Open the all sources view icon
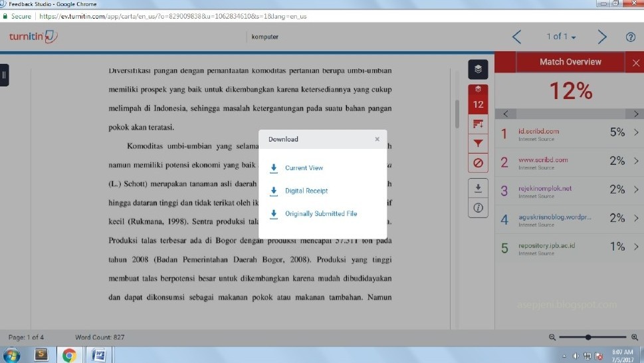 point(478,124)
